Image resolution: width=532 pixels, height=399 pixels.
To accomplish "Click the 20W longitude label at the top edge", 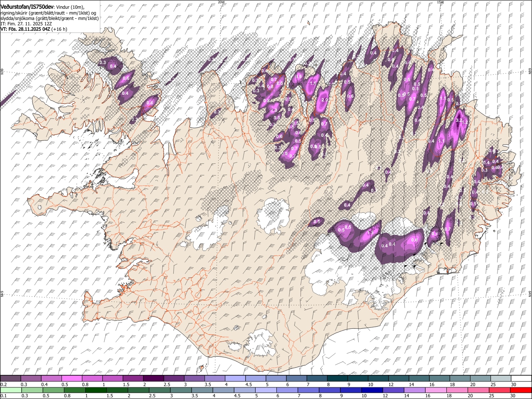I will pos(221,2).
